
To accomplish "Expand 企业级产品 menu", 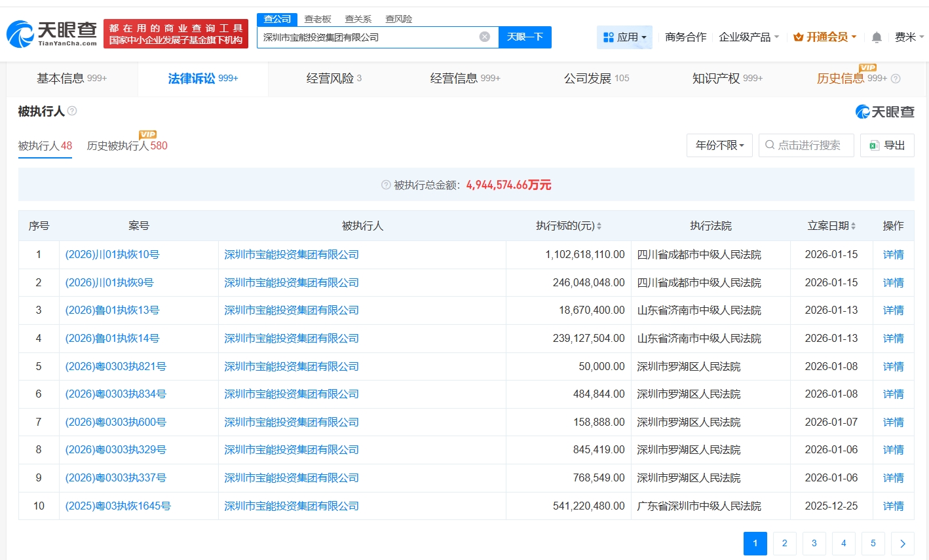I will [x=748, y=37].
